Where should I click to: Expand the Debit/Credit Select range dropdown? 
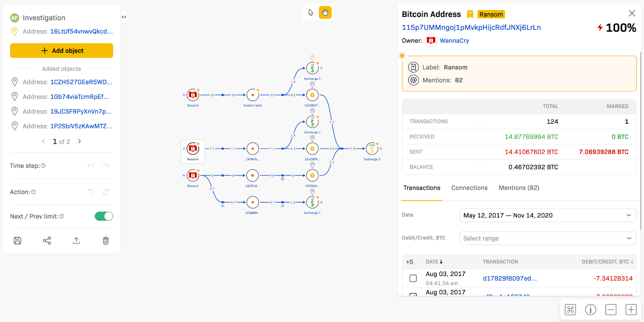[x=547, y=238]
